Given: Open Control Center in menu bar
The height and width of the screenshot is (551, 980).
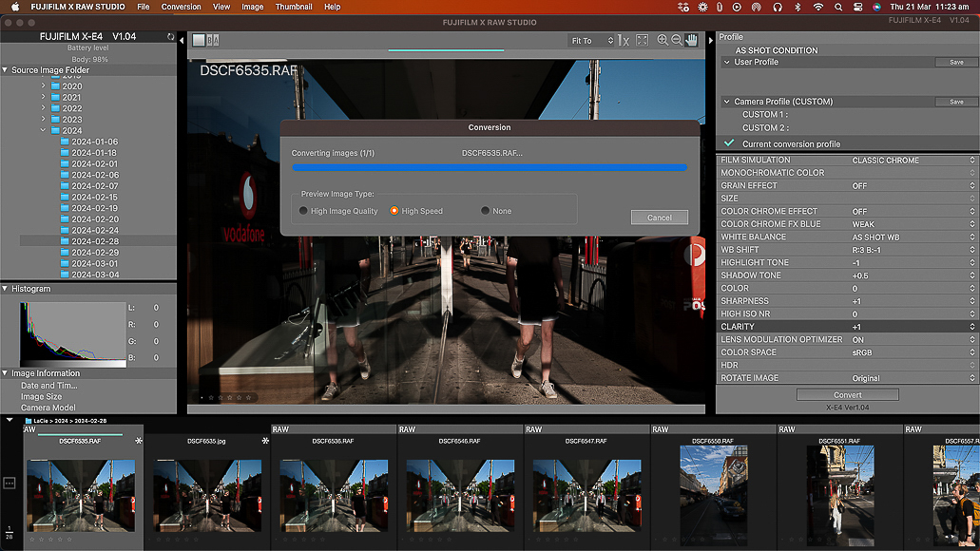Looking at the screenshot, I should pos(858,7).
